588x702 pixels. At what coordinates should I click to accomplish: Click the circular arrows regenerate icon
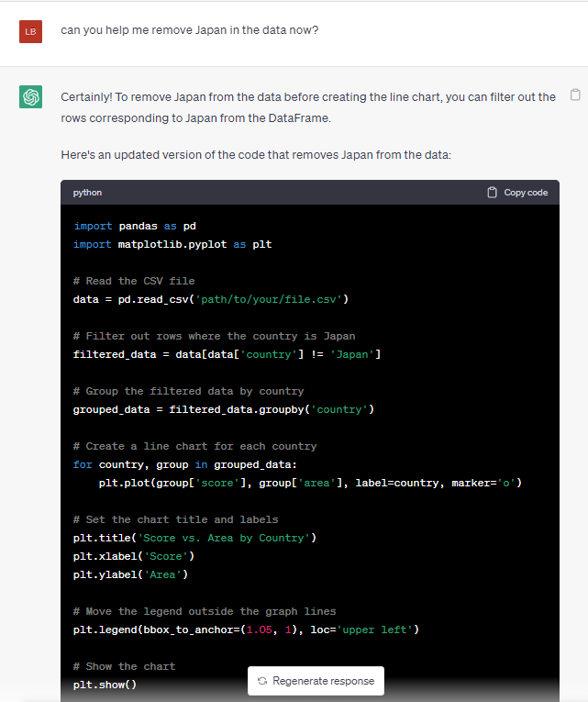tap(262, 681)
